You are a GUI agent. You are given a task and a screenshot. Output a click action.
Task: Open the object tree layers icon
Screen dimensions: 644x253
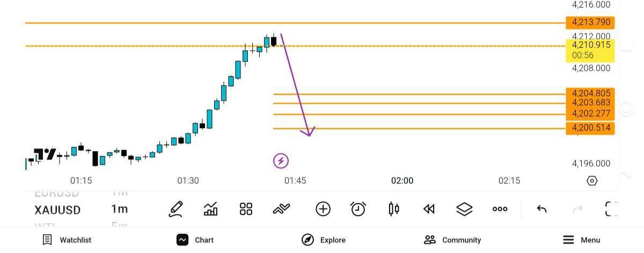464,209
